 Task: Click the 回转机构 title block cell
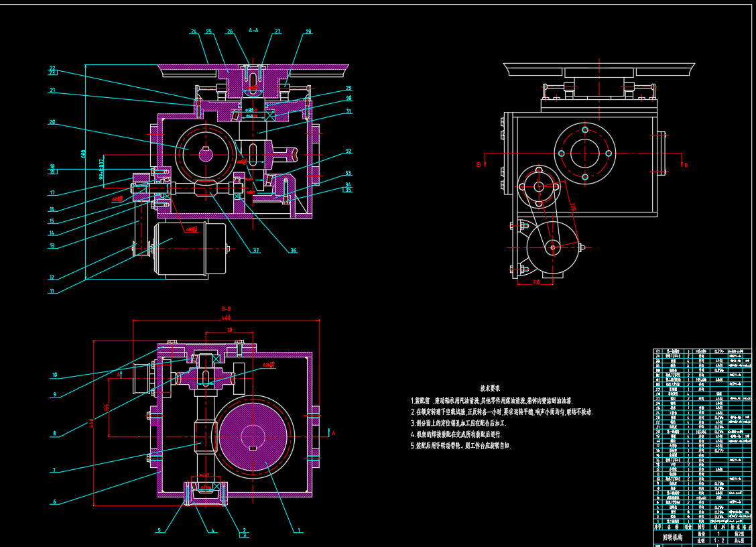coord(672,537)
